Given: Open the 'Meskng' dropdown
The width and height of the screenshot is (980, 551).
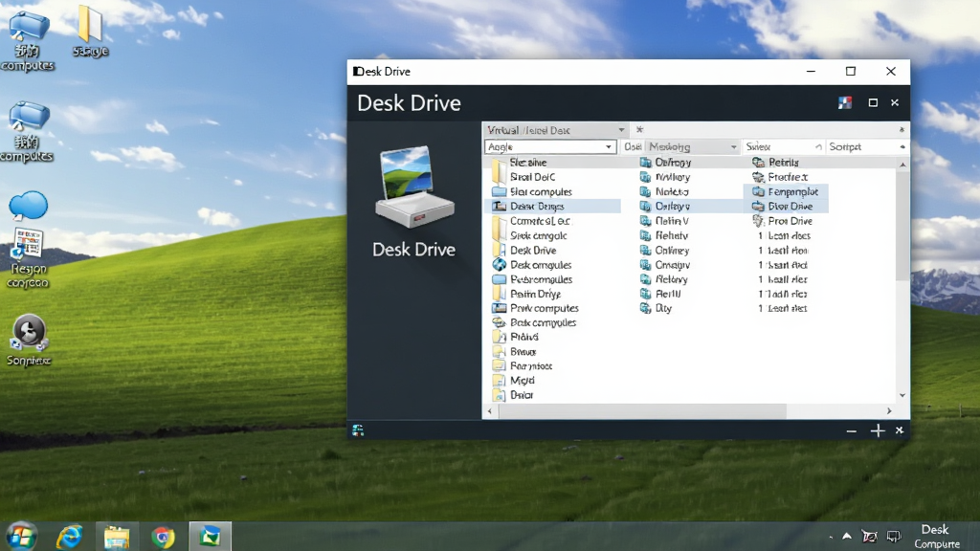Looking at the screenshot, I should click(x=693, y=146).
